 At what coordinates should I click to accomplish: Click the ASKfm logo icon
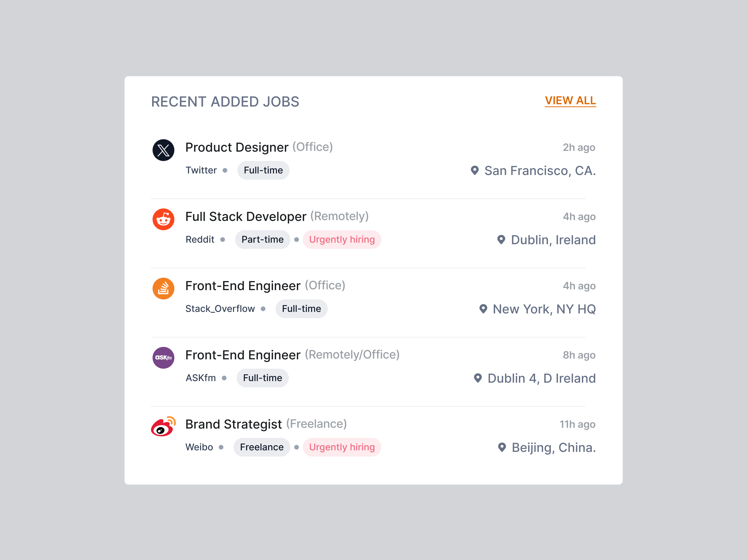click(163, 358)
